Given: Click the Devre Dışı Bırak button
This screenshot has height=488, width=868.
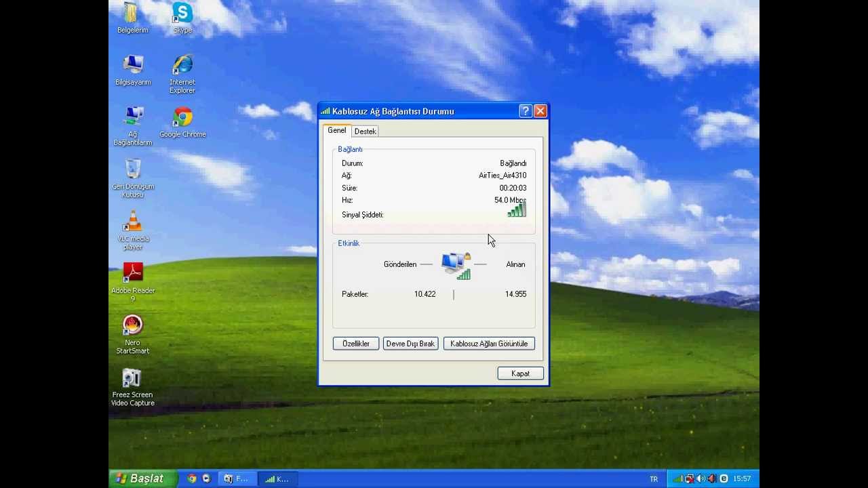Looking at the screenshot, I should click(410, 344).
